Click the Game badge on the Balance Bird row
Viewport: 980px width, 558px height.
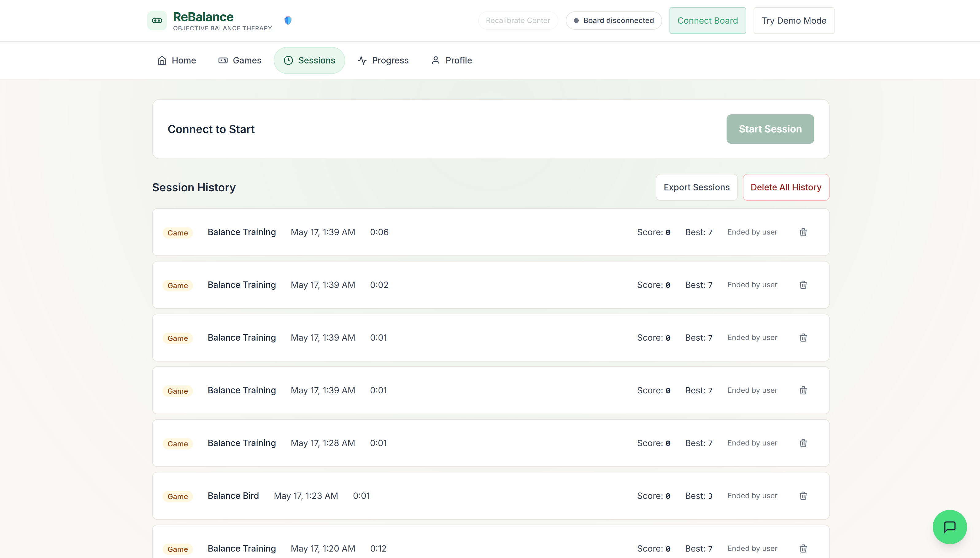pyautogui.click(x=178, y=496)
